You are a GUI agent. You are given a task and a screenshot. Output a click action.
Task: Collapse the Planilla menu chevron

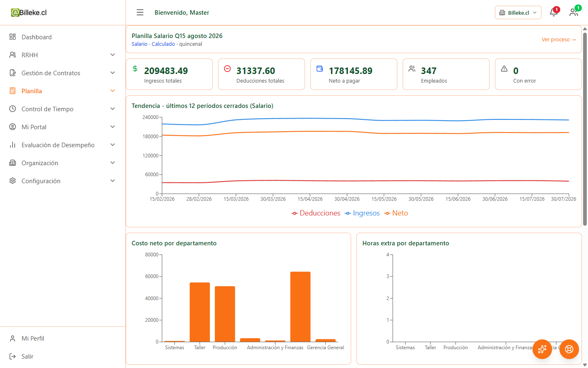click(113, 91)
